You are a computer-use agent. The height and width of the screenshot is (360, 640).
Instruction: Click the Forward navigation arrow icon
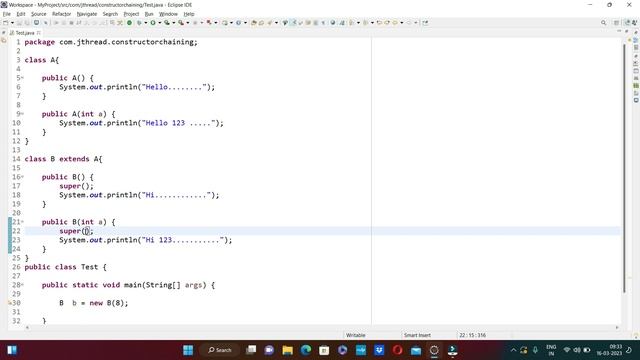(409, 23)
